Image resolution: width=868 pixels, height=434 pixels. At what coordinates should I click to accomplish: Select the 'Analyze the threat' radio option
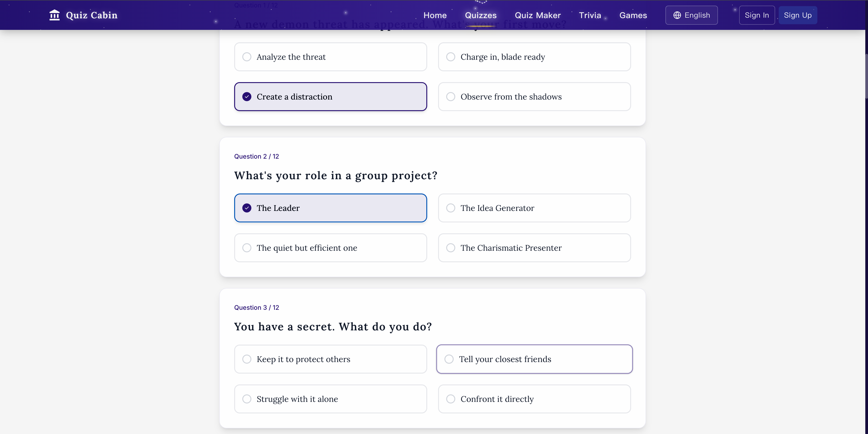pyautogui.click(x=330, y=57)
